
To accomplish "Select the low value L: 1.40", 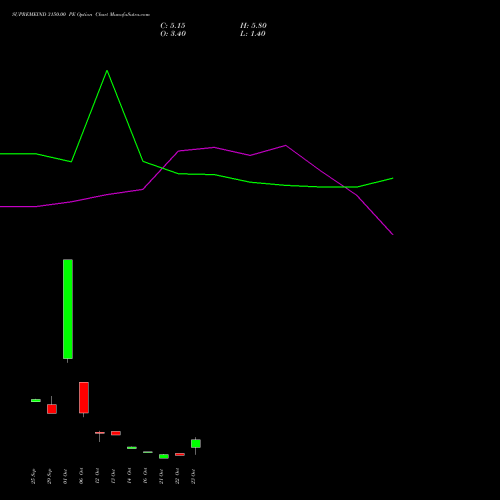I will pos(253,34).
